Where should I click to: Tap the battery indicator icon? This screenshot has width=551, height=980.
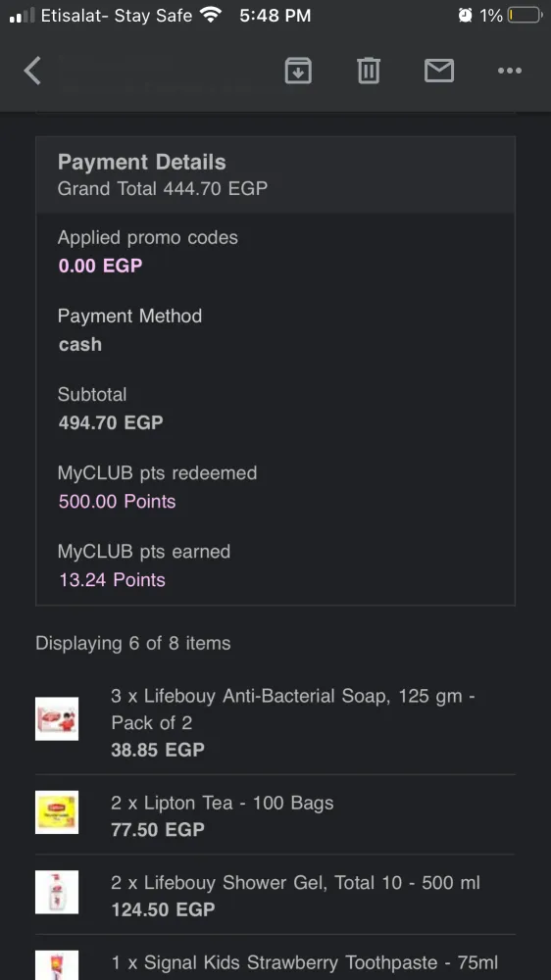pos(525,15)
